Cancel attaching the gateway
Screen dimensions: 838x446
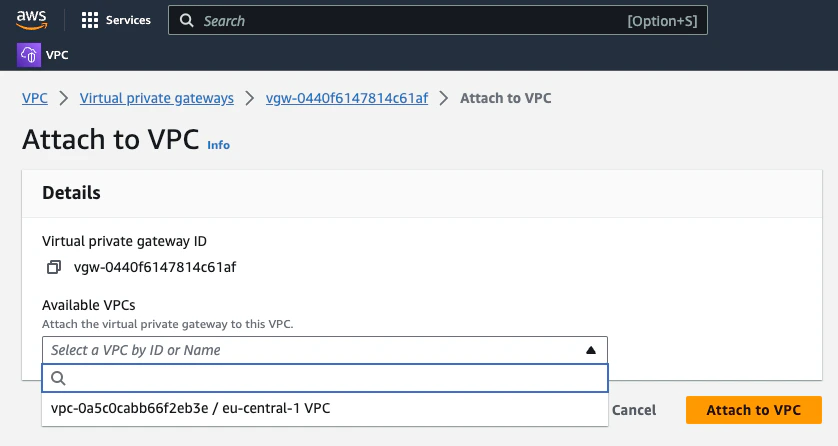tap(634, 410)
